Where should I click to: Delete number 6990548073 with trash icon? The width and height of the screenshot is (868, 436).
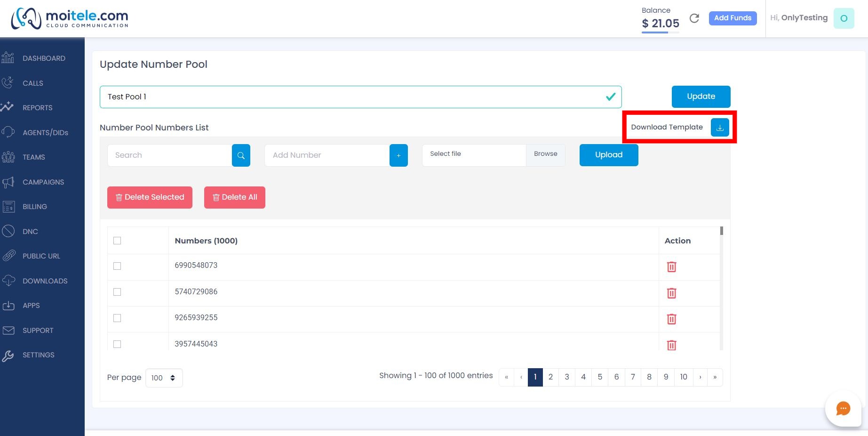point(671,267)
